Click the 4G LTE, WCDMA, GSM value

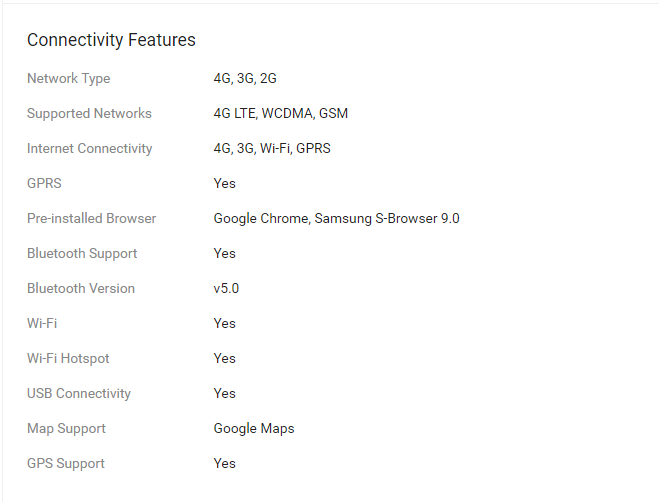coord(281,114)
